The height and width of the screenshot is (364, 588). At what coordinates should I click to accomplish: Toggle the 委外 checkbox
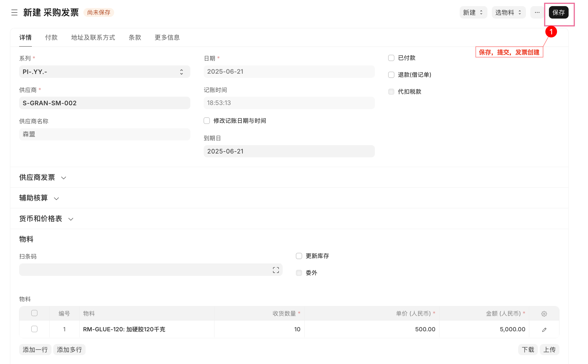[x=299, y=273]
